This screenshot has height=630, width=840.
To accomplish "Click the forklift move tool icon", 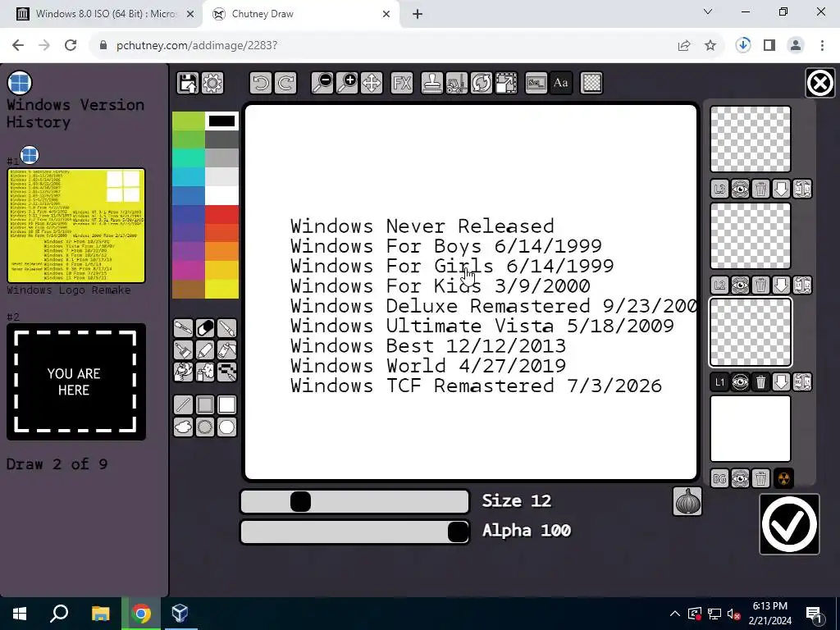I will (456, 83).
